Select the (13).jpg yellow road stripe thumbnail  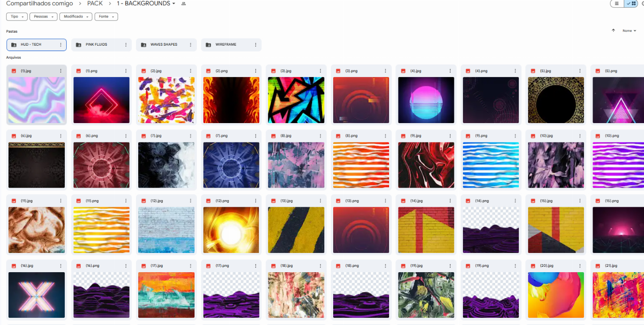pos(296,230)
